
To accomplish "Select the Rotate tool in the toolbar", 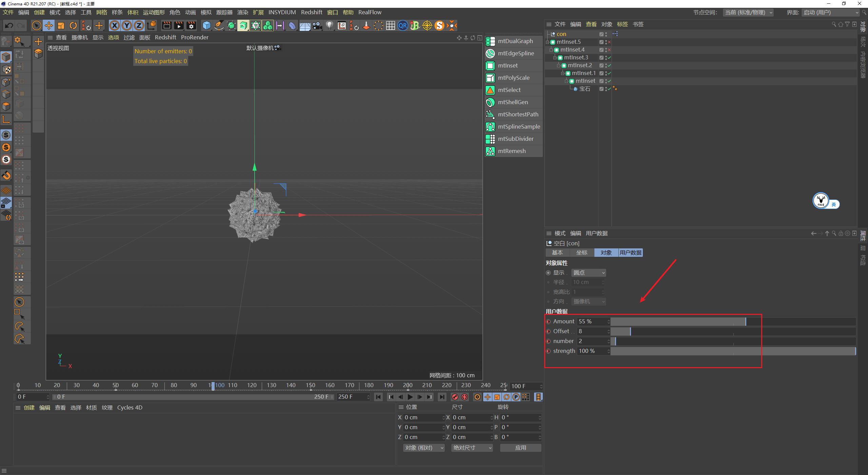I will tap(73, 25).
